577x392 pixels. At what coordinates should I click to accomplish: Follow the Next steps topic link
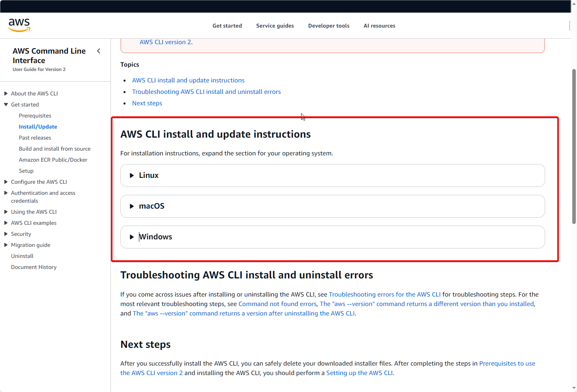(x=147, y=103)
